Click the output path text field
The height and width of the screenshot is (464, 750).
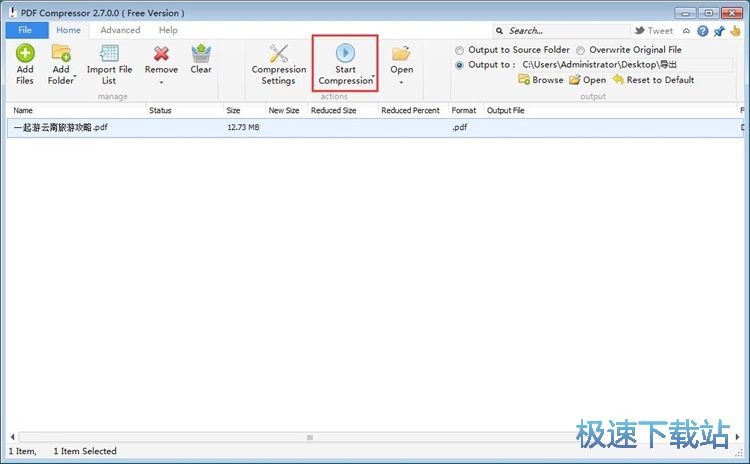pyautogui.click(x=627, y=65)
